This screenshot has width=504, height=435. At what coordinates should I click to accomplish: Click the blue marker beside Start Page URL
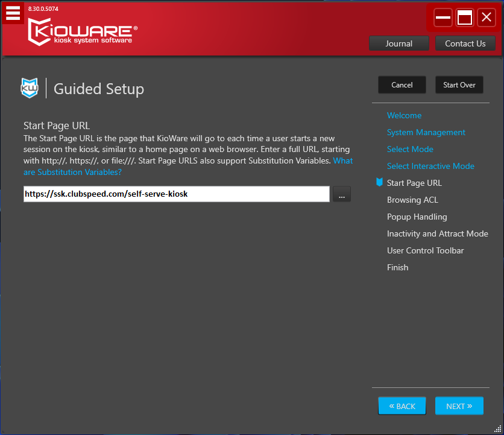(x=380, y=182)
